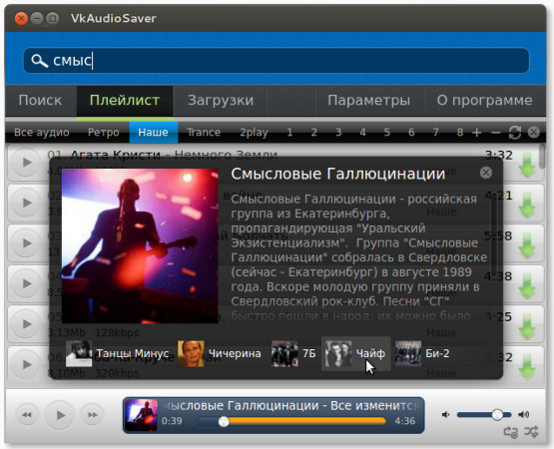The height and width of the screenshot is (449, 554).
Task: Play the track lasting 4:21
Action: [x=26, y=203]
